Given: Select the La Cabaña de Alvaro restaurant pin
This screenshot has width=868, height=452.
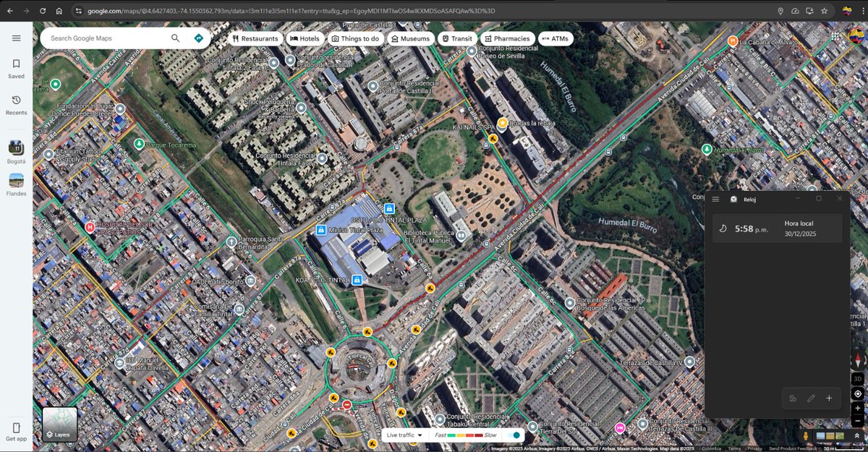Looking at the screenshot, I should tap(733, 41).
